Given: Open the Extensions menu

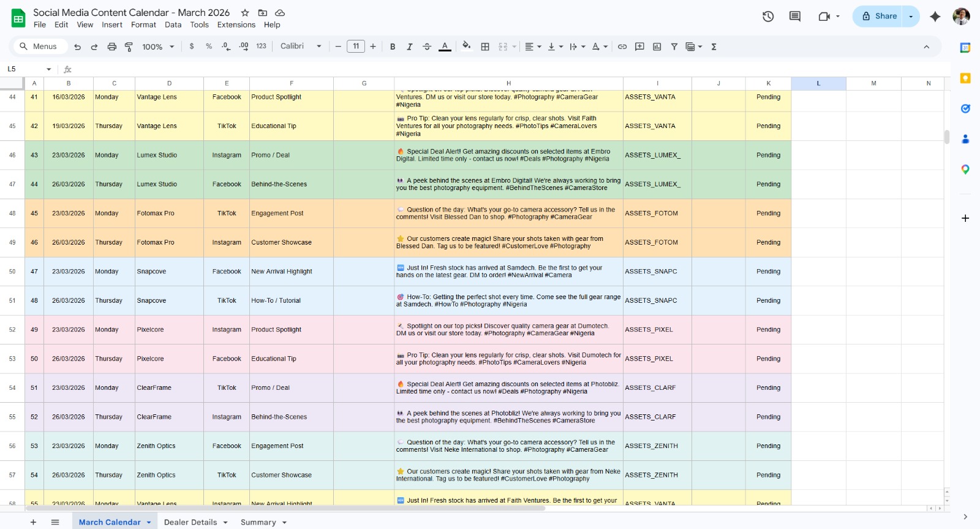Looking at the screenshot, I should (x=236, y=25).
